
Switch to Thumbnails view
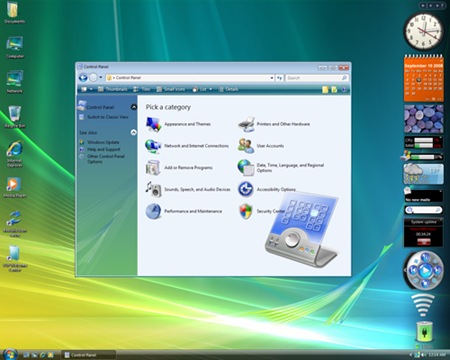113,89
